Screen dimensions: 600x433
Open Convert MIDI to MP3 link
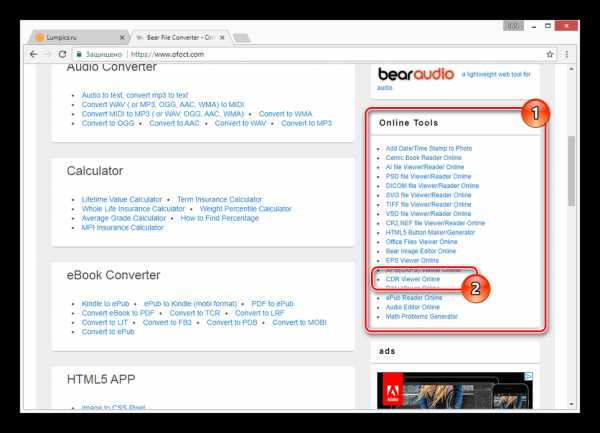pyautogui.click(x=163, y=114)
